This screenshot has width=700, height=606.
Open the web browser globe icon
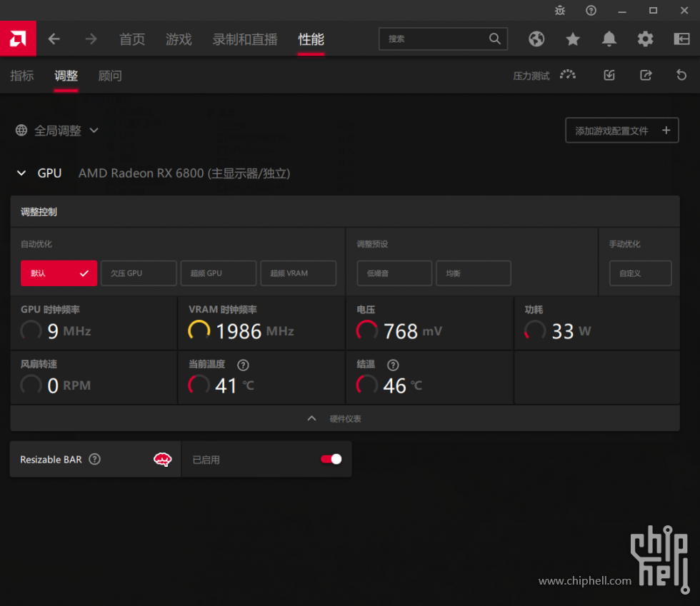click(536, 39)
